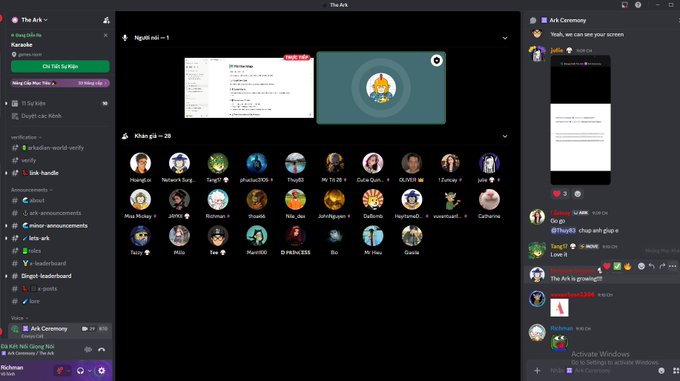Toggle headphones deafen button
Screen dimensions: 680x381
(x=80, y=371)
